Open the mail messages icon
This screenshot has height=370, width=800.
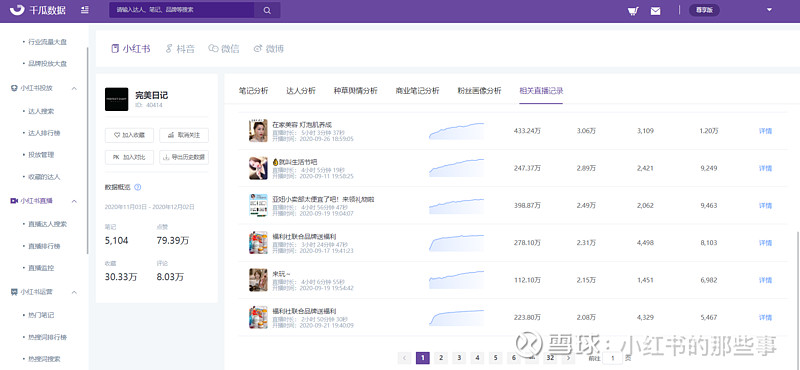[x=656, y=11]
